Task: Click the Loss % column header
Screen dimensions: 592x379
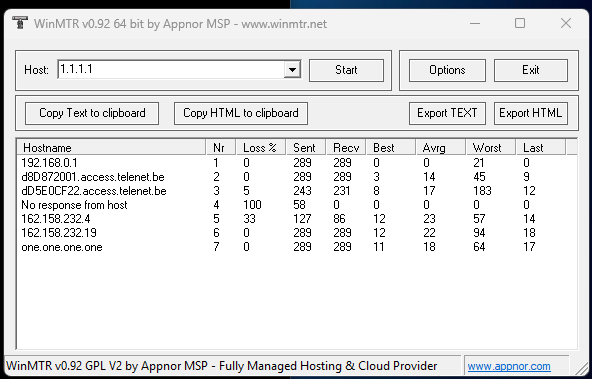Action: [261, 148]
